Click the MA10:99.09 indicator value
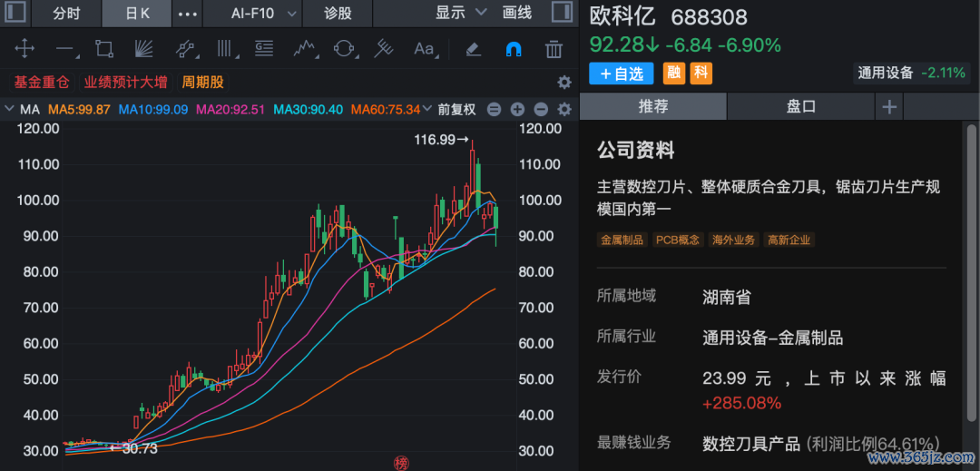 pyautogui.click(x=153, y=109)
